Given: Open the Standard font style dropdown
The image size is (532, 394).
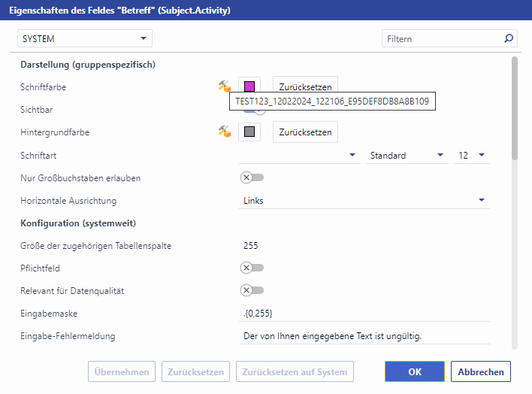Looking at the screenshot, I should click(x=406, y=155).
